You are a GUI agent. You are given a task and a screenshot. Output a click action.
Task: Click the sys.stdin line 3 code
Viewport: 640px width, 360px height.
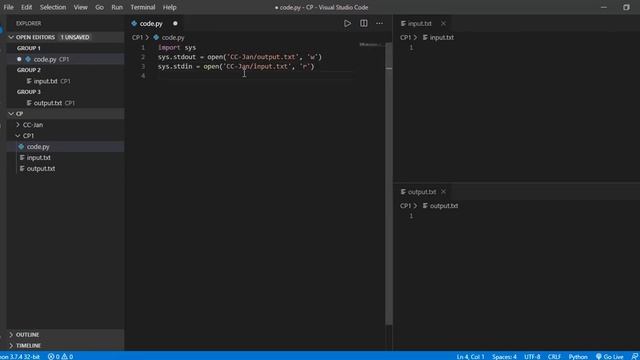(236, 67)
